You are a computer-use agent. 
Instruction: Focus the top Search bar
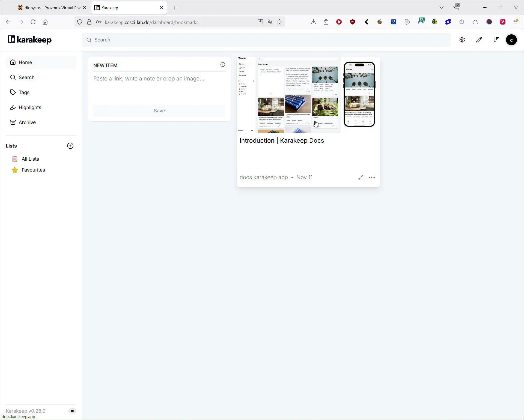pos(266,40)
